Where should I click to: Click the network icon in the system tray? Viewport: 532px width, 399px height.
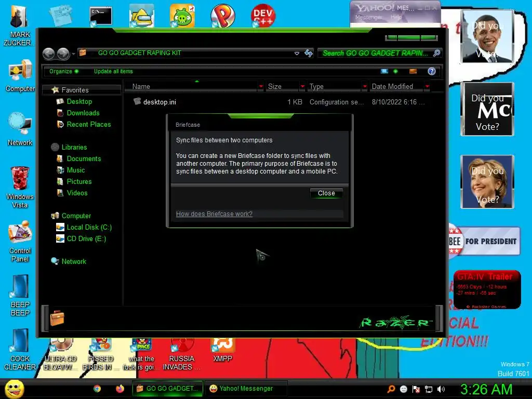(x=429, y=389)
